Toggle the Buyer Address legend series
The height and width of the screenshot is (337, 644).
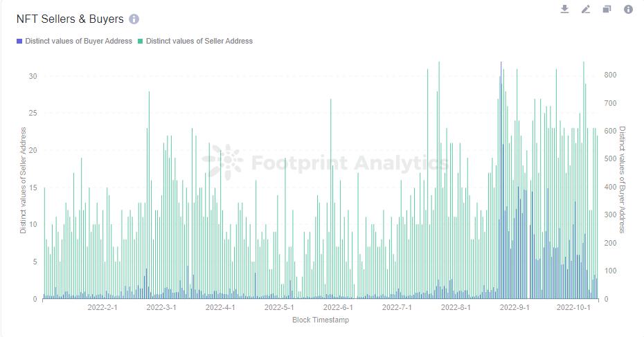click(x=78, y=41)
